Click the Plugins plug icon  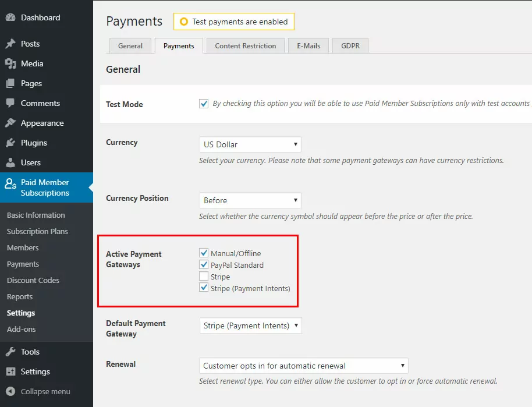click(x=10, y=143)
